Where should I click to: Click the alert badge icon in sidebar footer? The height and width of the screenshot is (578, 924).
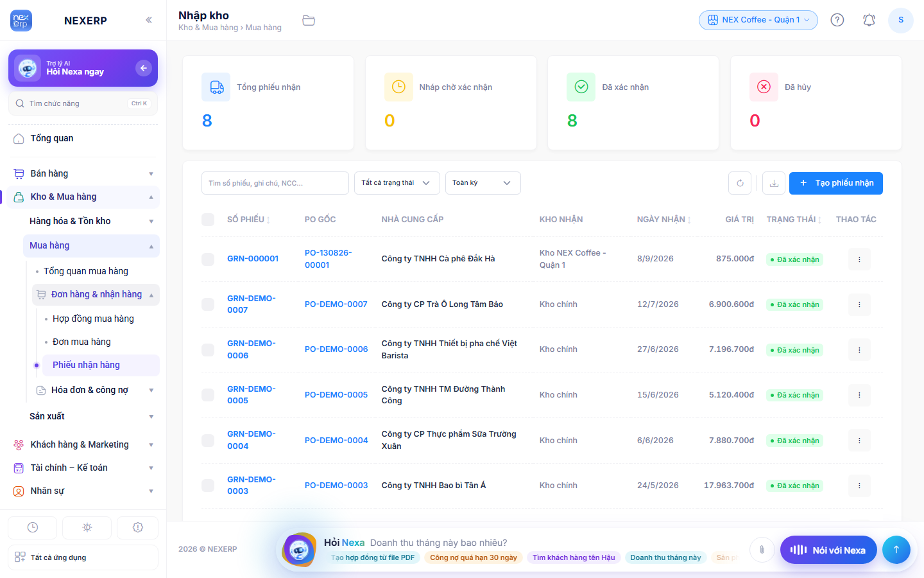tap(138, 527)
